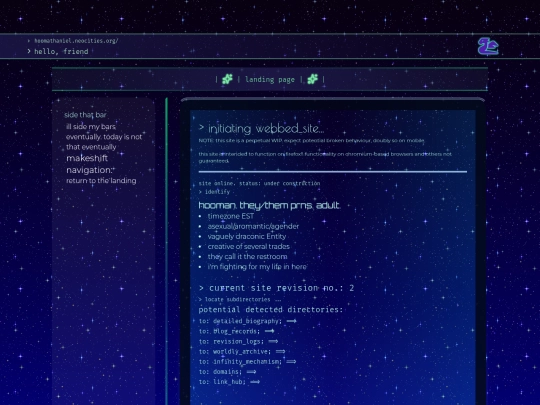Open the landing page header link
Viewport: 540px width, 405px height.
[x=270, y=80]
